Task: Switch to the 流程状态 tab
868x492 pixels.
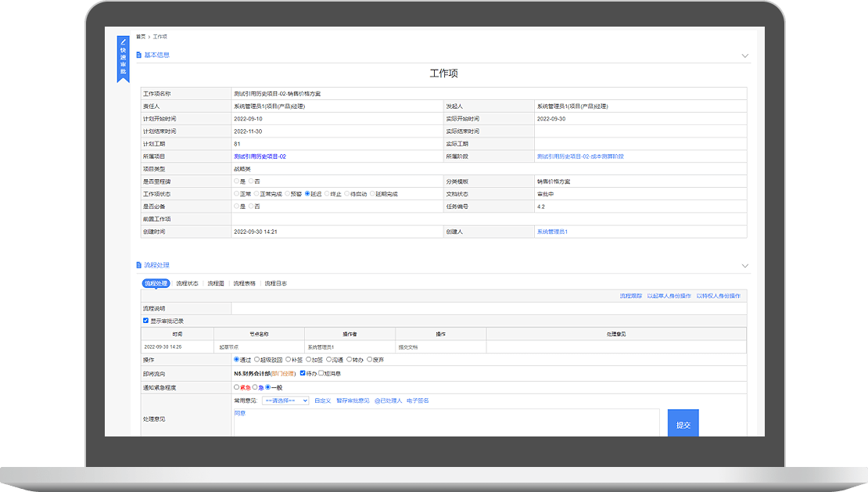Action: [187, 283]
